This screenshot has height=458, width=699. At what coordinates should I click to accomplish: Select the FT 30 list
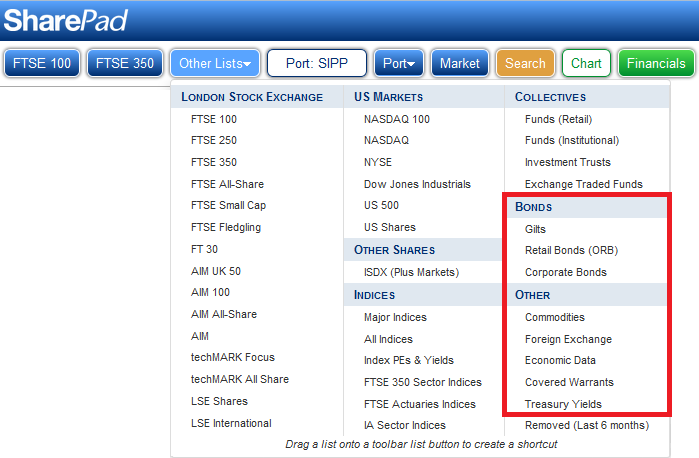tap(204, 249)
